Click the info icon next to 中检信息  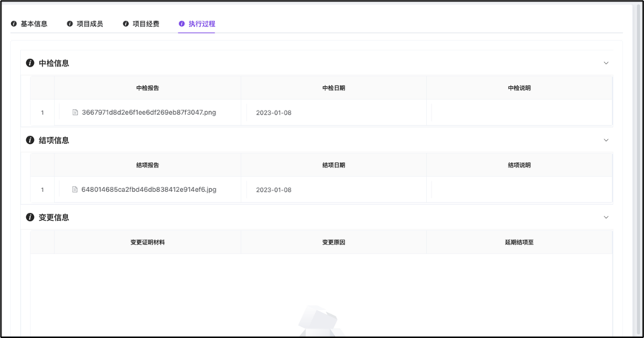click(30, 63)
